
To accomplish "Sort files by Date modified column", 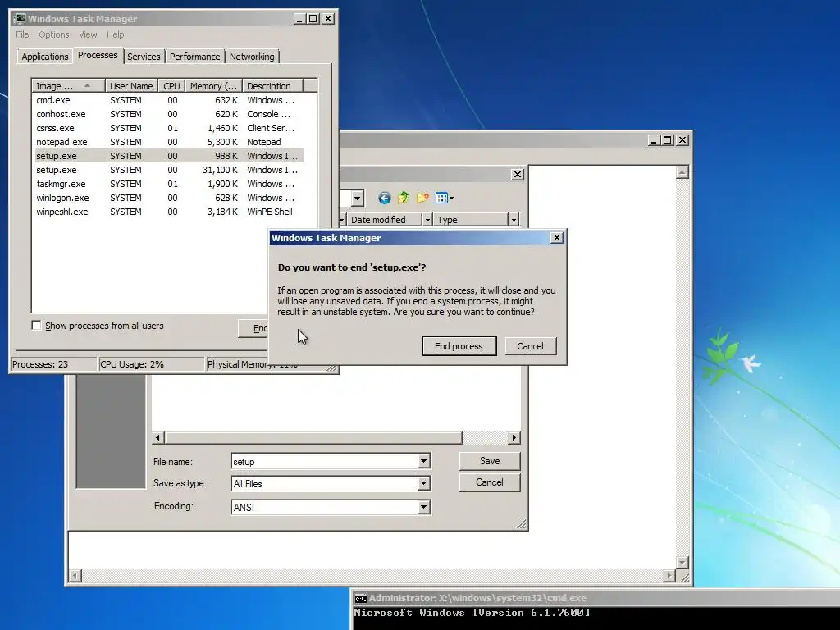I will [x=384, y=220].
